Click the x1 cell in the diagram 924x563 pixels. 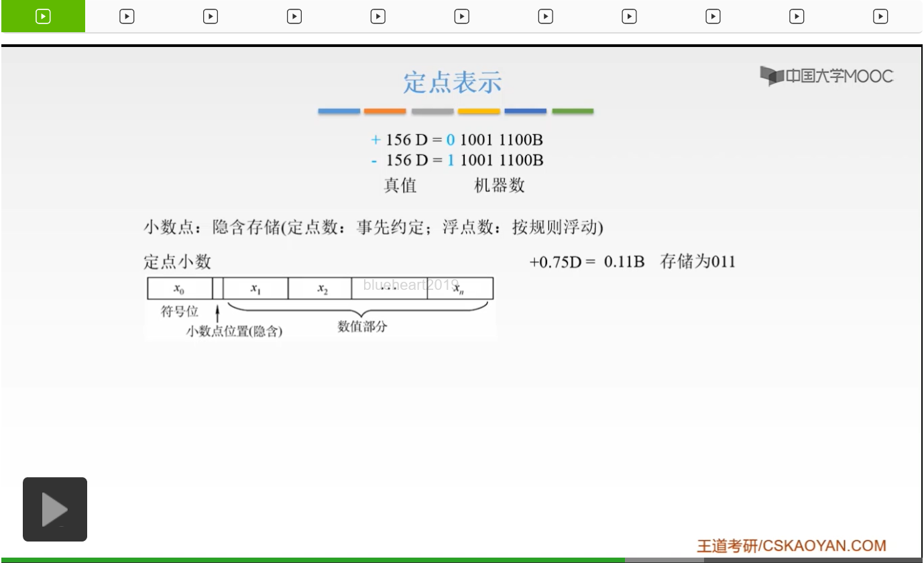pyautogui.click(x=255, y=289)
